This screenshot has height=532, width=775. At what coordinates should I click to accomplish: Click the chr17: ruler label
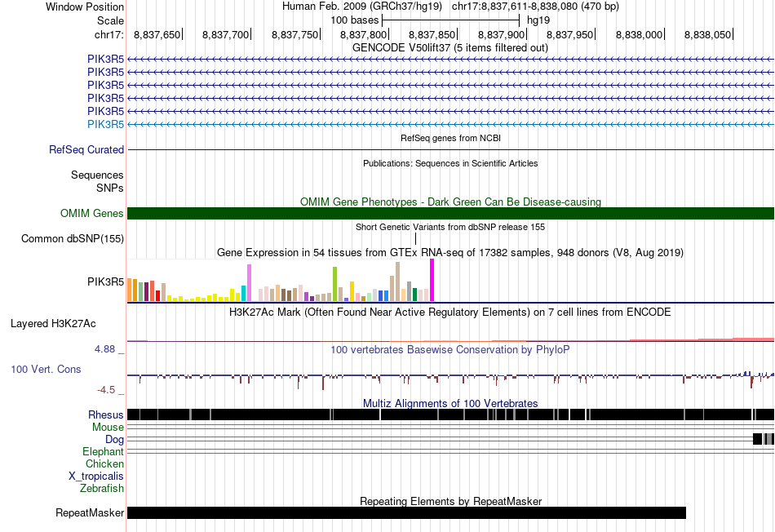pos(108,34)
